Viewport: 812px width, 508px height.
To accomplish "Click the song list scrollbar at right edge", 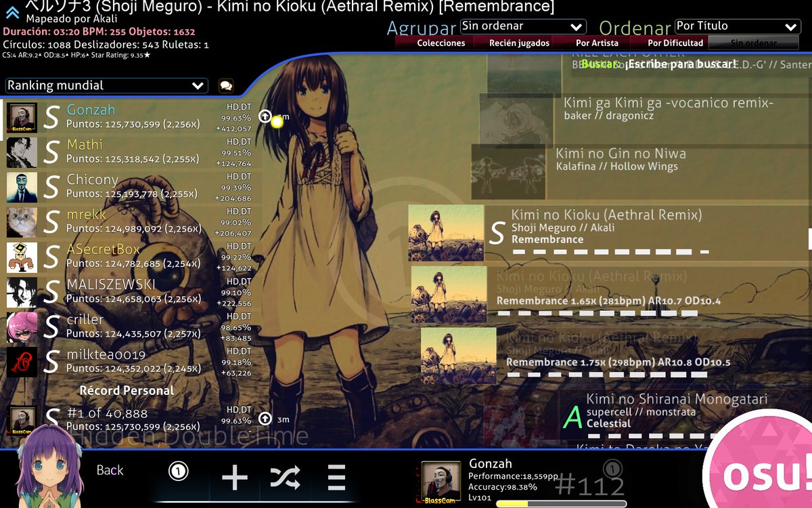I will click(x=810, y=239).
